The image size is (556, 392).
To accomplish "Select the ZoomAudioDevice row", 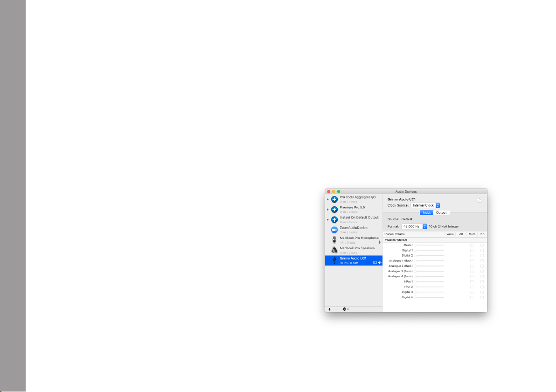I will coord(354,230).
